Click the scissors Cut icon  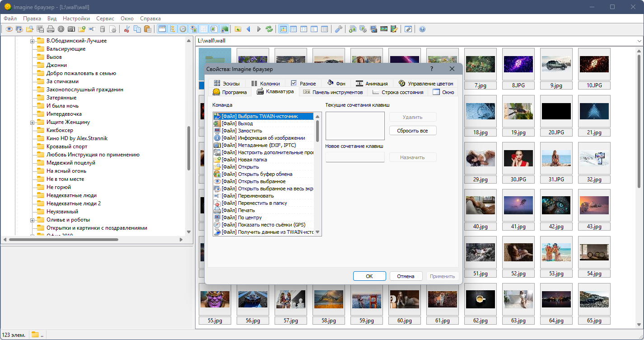coord(127,29)
